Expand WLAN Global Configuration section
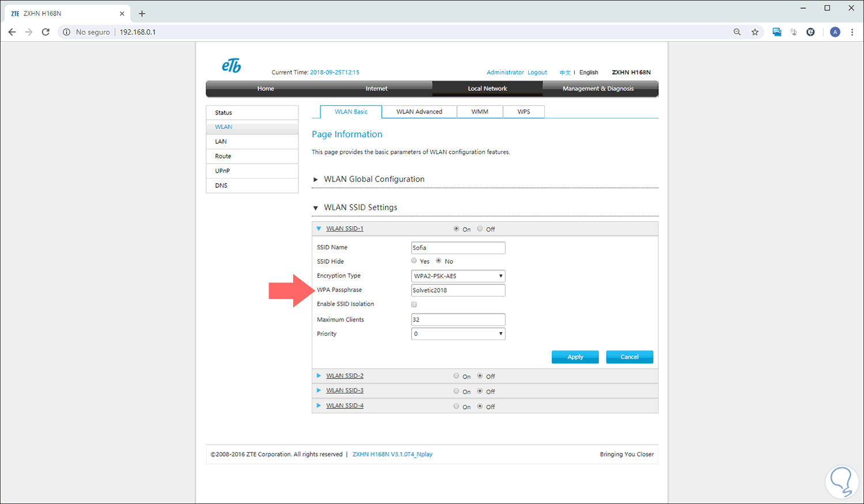Screen dimensions: 864x504 [316, 180]
